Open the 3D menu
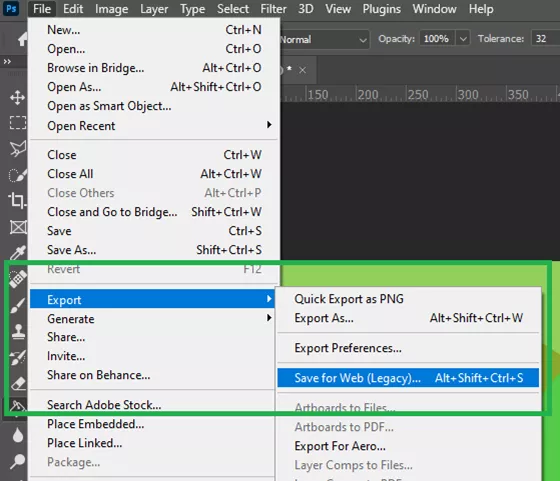Image resolution: width=560 pixels, height=481 pixels. (x=306, y=9)
